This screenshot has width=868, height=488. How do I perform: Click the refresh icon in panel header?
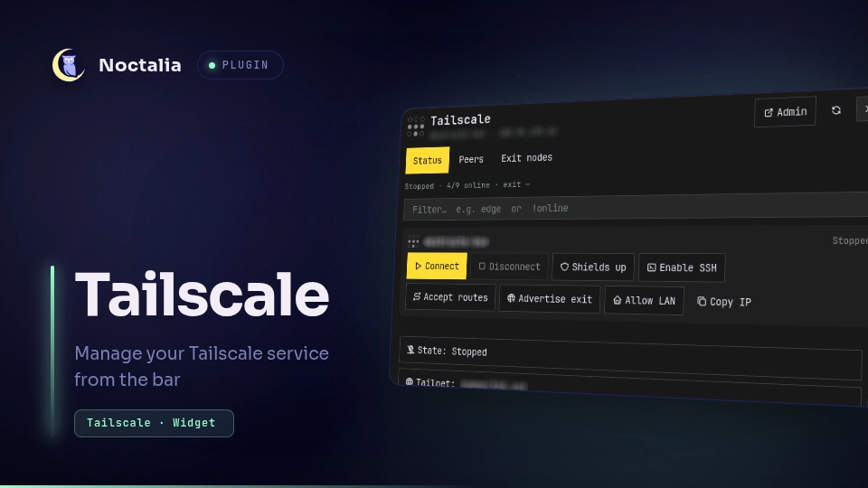835,110
